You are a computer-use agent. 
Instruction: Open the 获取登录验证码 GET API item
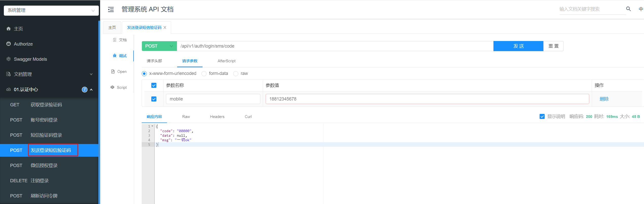point(49,105)
